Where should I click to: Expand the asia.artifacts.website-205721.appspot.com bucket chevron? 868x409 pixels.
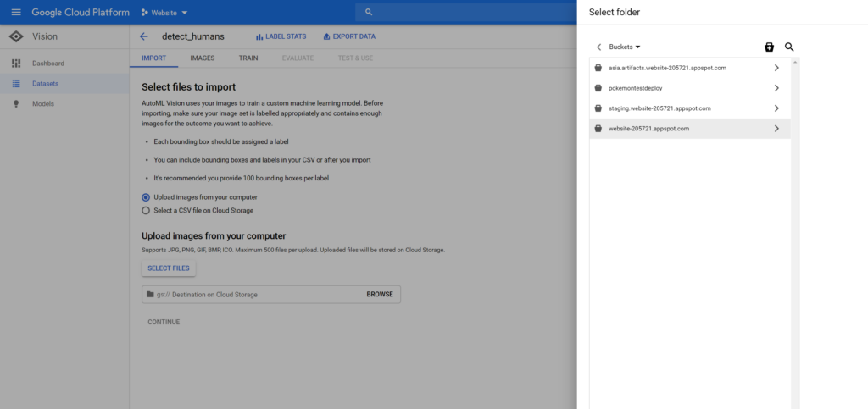[776, 68]
